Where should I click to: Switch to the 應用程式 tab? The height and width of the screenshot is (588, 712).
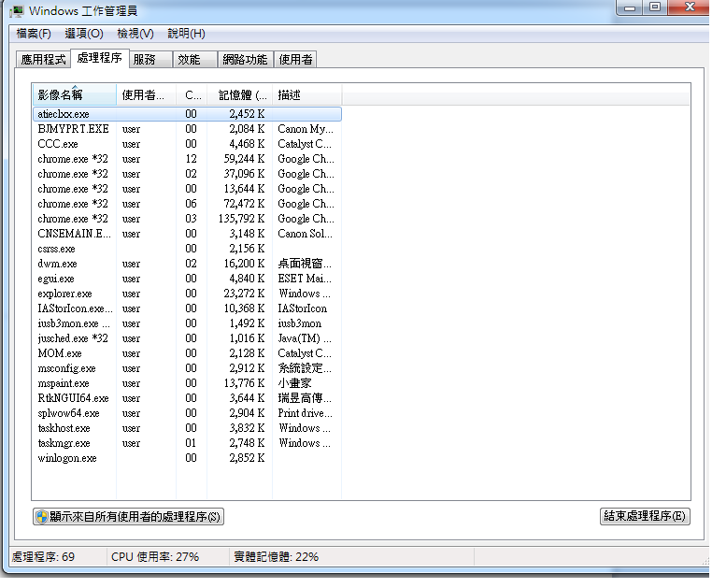pyautogui.click(x=43, y=60)
